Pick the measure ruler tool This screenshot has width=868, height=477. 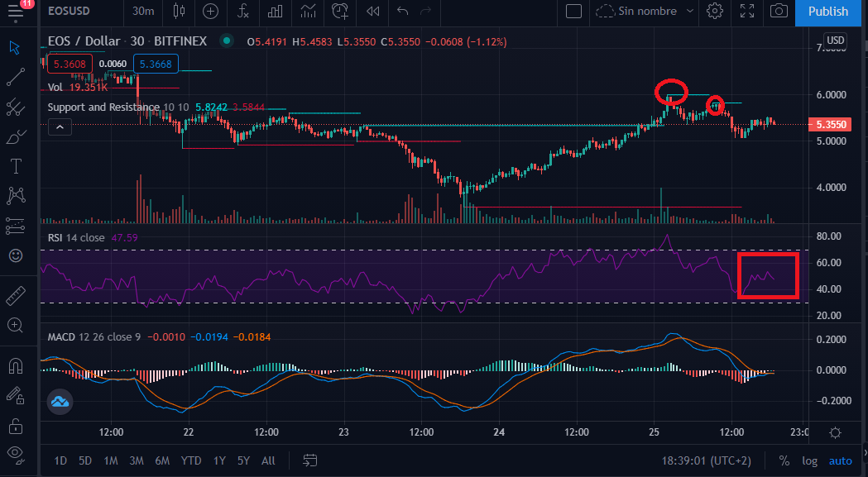[15, 295]
